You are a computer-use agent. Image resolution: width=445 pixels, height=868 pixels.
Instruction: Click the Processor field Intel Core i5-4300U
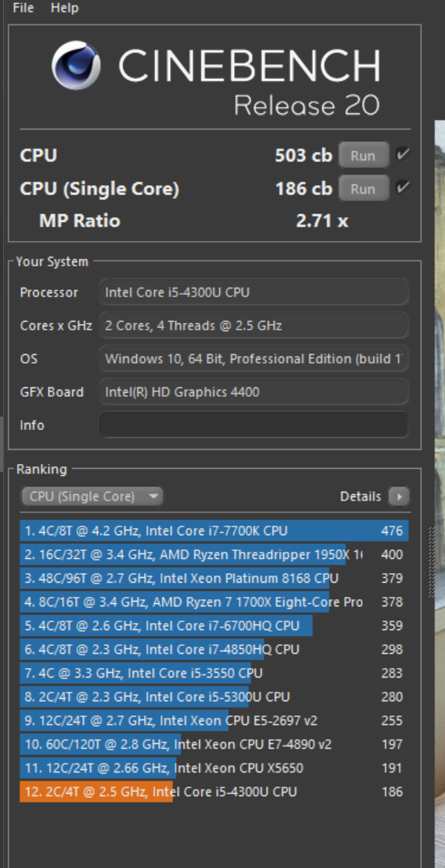pyautogui.click(x=254, y=292)
